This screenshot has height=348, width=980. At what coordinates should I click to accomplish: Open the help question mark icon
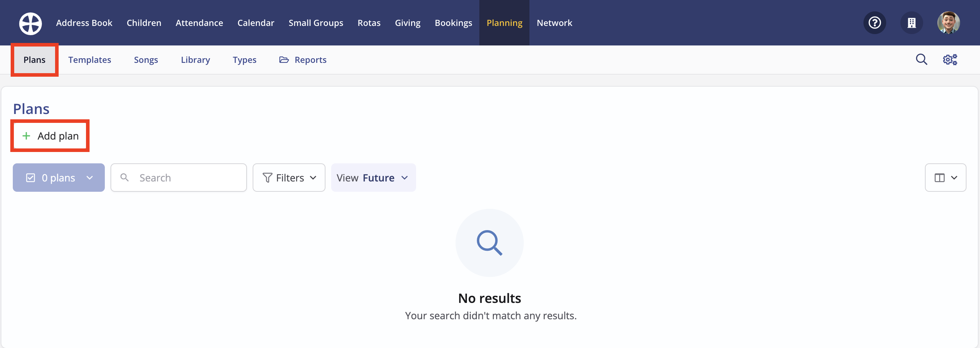point(874,23)
